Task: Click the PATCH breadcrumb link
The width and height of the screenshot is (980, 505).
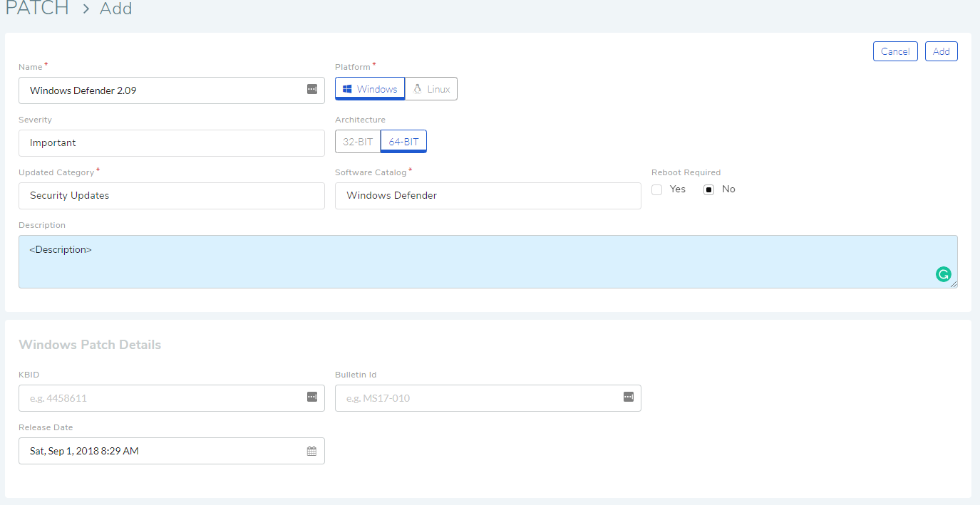Action: point(37,9)
